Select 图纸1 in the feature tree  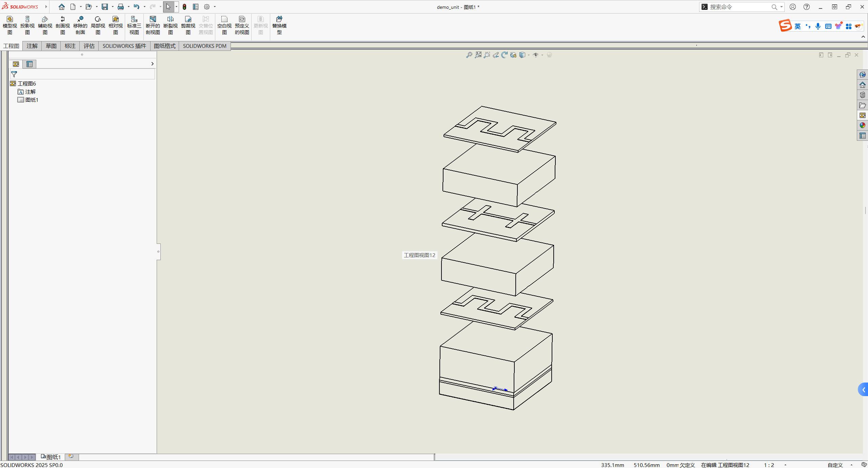pyautogui.click(x=32, y=100)
